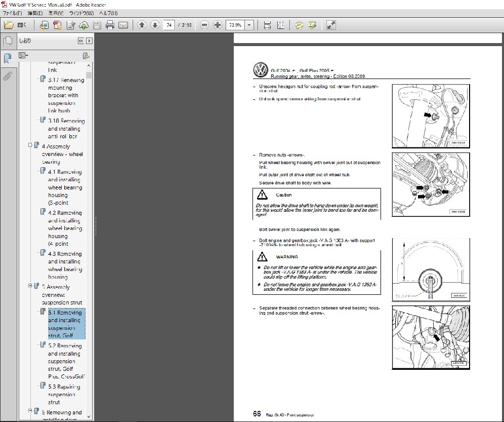Print the document with the printer icon
The height and width of the screenshot is (422, 504).
point(110,25)
